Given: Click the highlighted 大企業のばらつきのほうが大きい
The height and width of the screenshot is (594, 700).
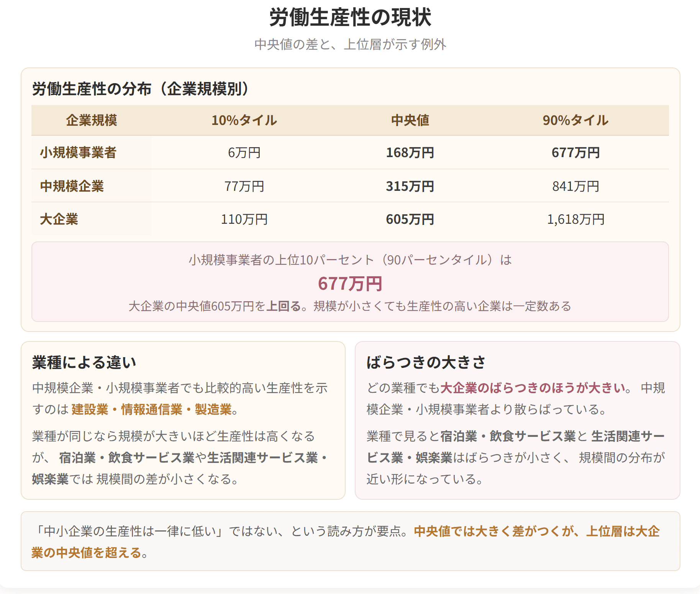Looking at the screenshot, I should (x=533, y=388).
